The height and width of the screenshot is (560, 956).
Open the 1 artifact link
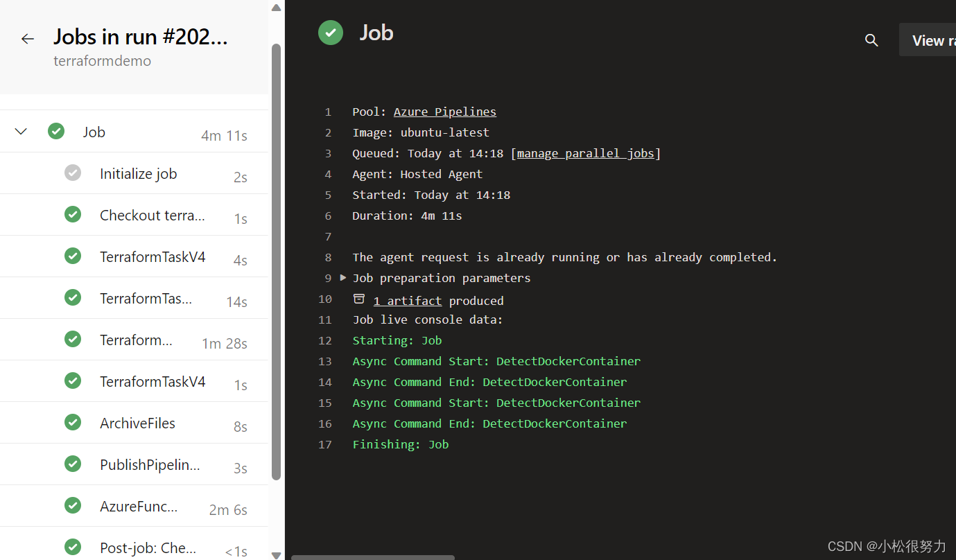click(408, 301)
